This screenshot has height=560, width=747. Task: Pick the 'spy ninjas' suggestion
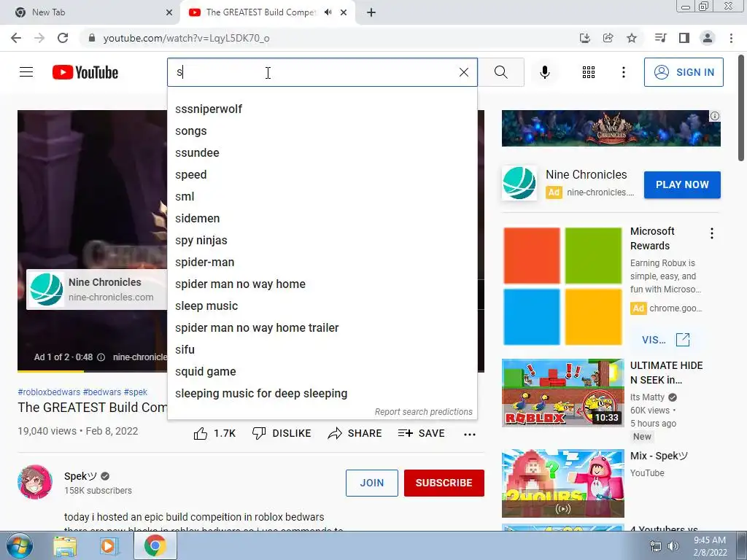(x=322, y=241)
